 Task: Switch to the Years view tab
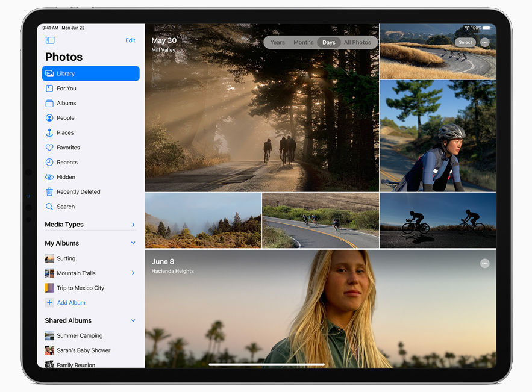pyautogui.click(x=278, y=42)
